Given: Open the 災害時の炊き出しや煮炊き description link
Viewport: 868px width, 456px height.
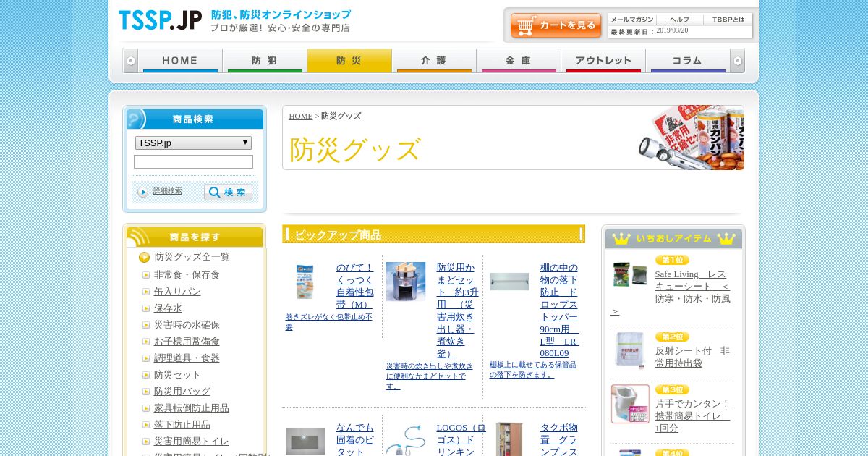Looking at the screenshot, I should (x=430, y=376).
